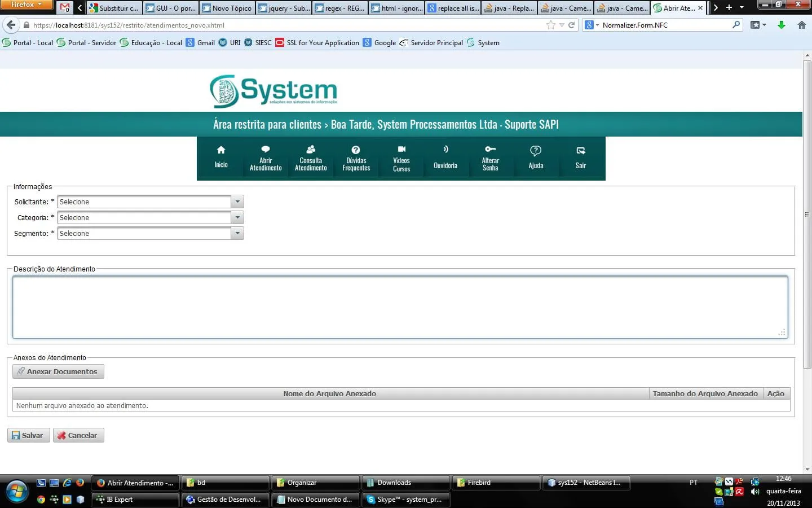812x508 pixels.
Task: Click the taskbar clock showing 12:46
Action: 783,479
